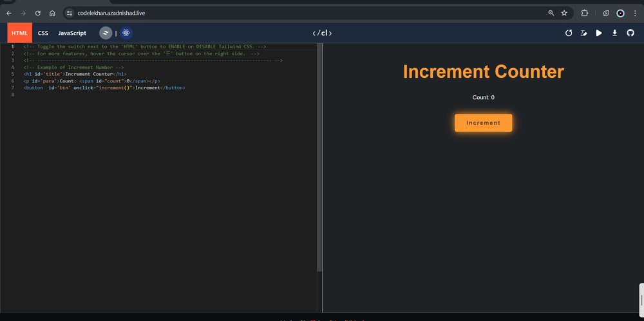
Task: Open the CSS editor tab
Action: click(x=43, y=33)
